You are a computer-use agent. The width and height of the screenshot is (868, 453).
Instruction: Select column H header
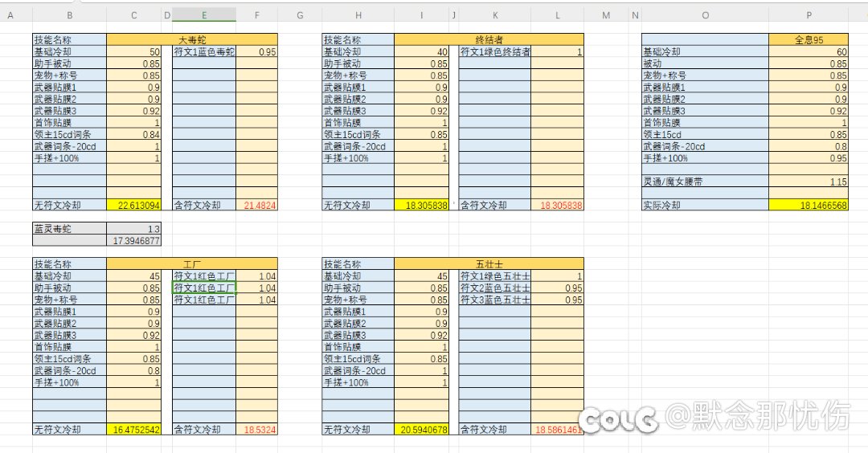358,15
